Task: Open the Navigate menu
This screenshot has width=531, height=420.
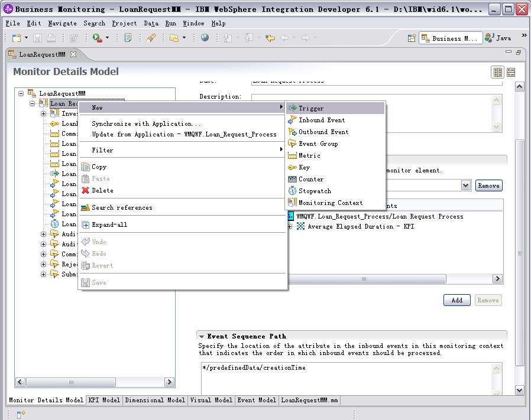Action: (x=62, y=24)
